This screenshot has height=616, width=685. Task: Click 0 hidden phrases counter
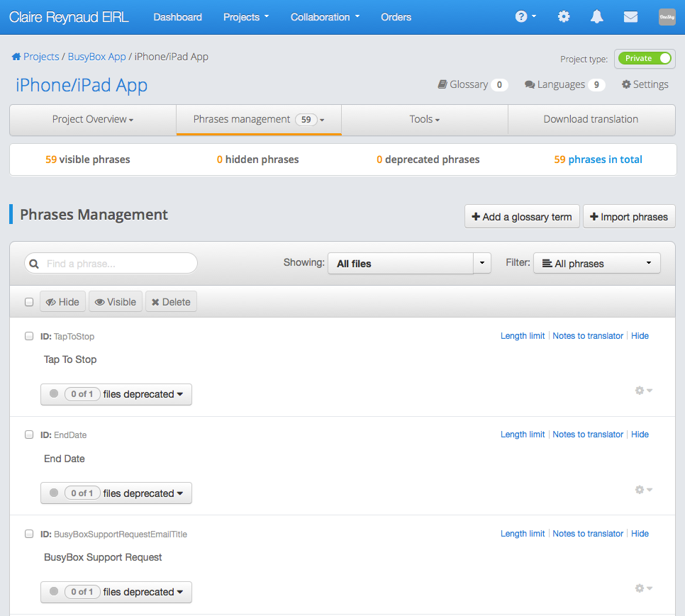pos(257,159)
